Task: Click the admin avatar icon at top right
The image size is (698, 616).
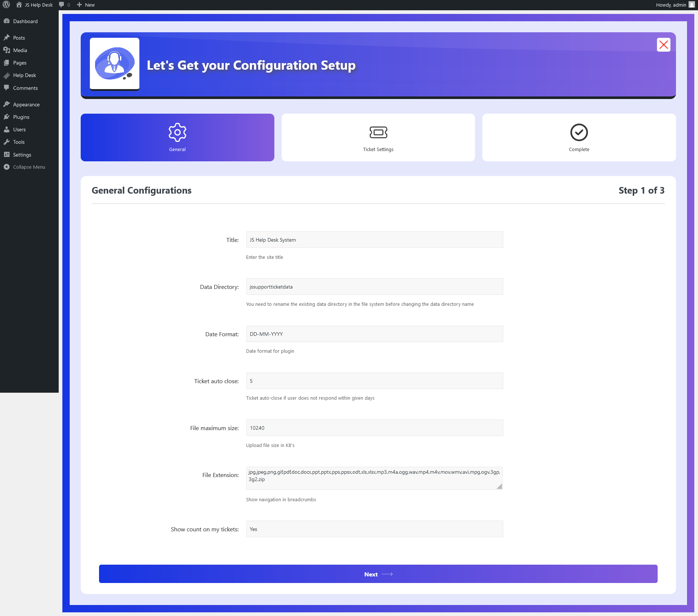Action: click(x=691, y=5)
